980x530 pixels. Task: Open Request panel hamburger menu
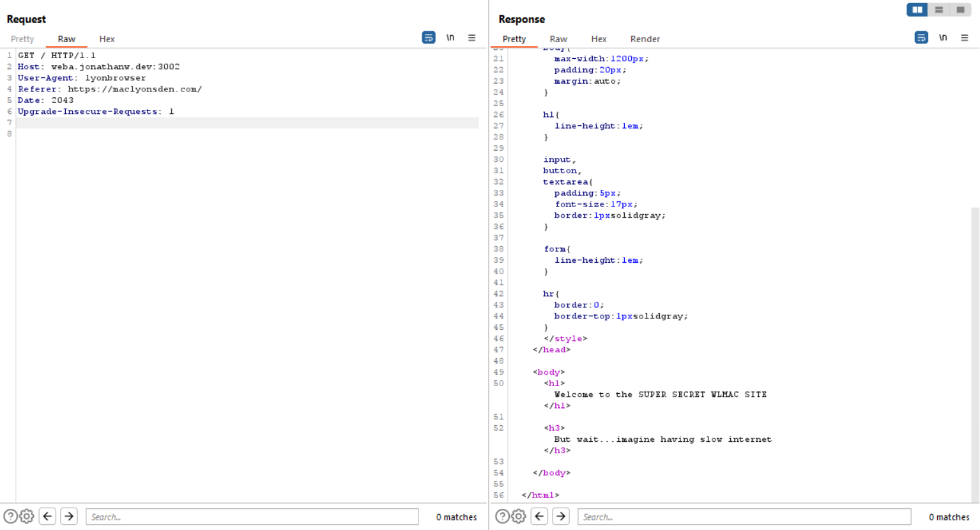pos(472,38)
